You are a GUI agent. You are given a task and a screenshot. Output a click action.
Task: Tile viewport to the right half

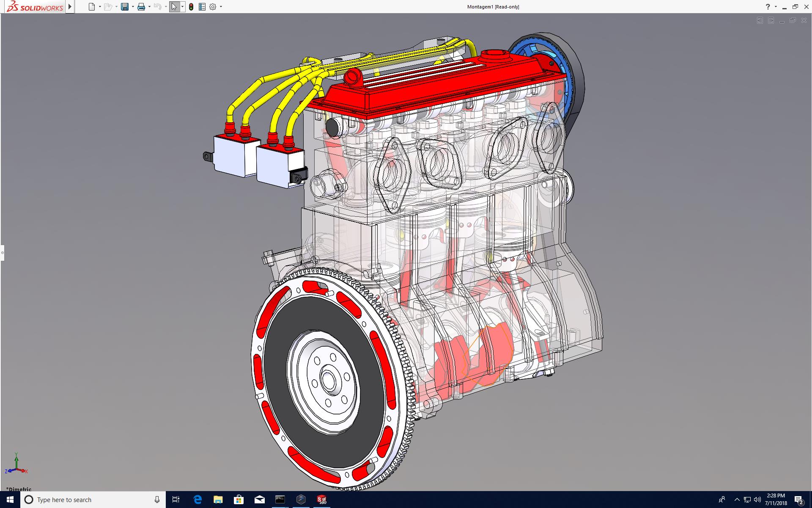(x=771, y=20)
